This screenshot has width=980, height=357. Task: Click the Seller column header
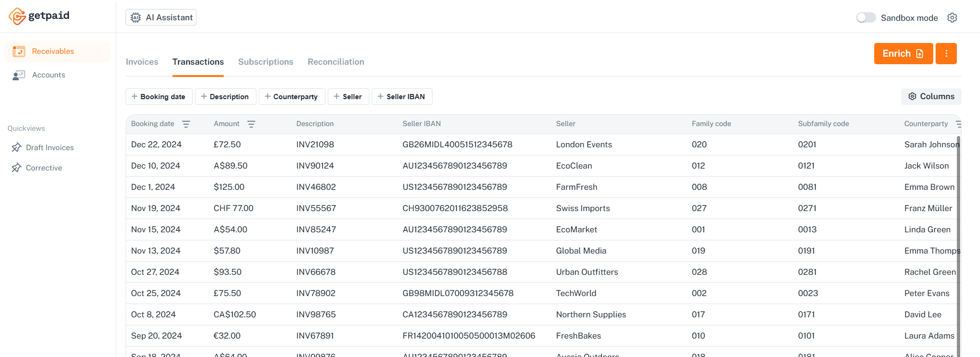coord(565,124)
